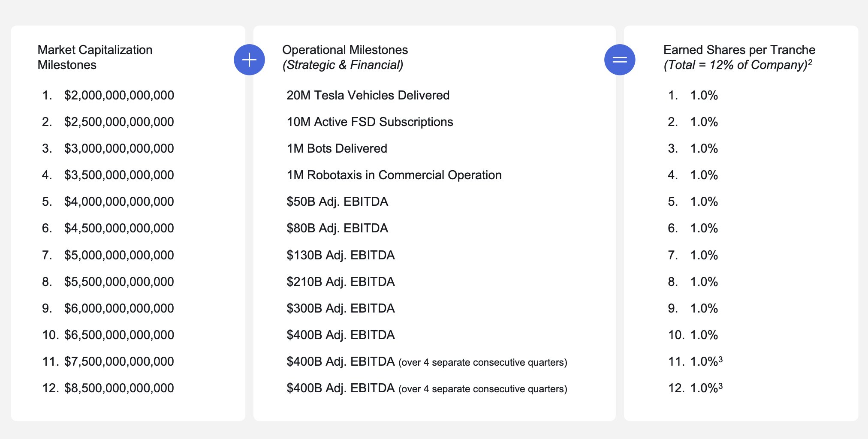The height and width of the screenshot is (439, 868).
Task: Click the blue plus circle icon
Action: click(249, 60)
